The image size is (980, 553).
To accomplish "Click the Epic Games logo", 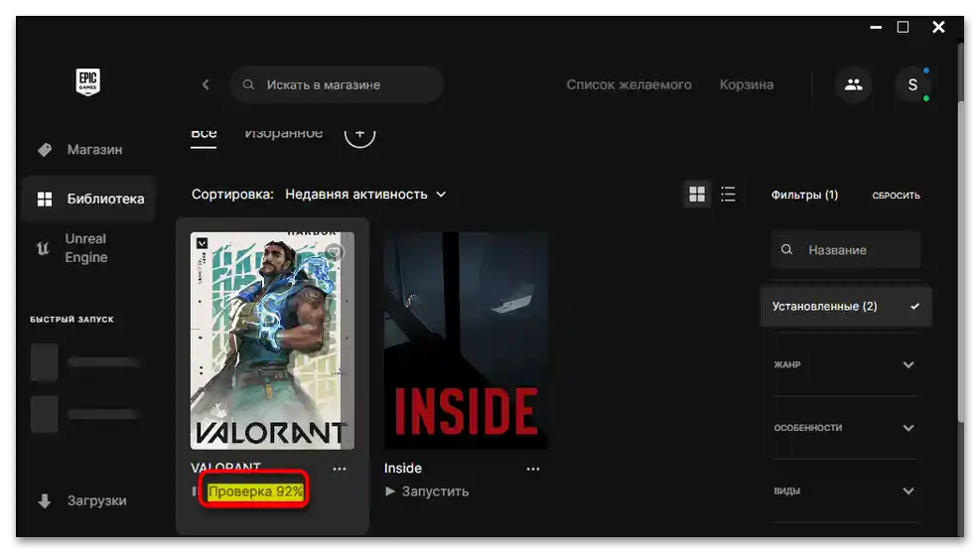I will pyautogui.click(x=87, y=81).
